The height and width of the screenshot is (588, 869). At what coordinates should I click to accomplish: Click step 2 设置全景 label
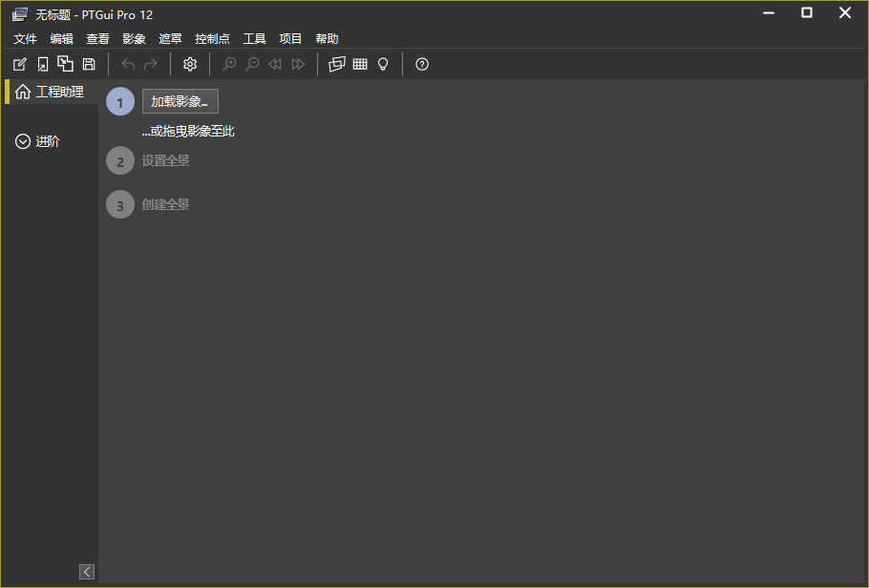coord(166,160)
